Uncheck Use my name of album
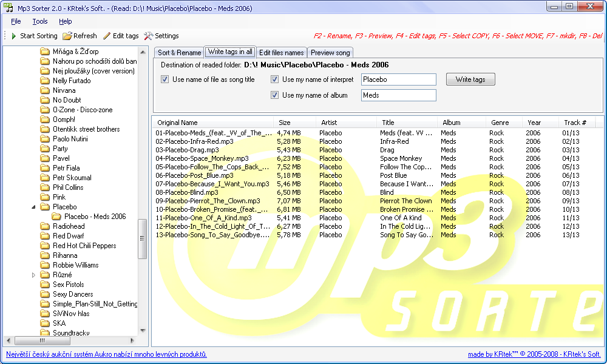Image resolution: width=607 pixels, height=364 pixels. (274, 95)
